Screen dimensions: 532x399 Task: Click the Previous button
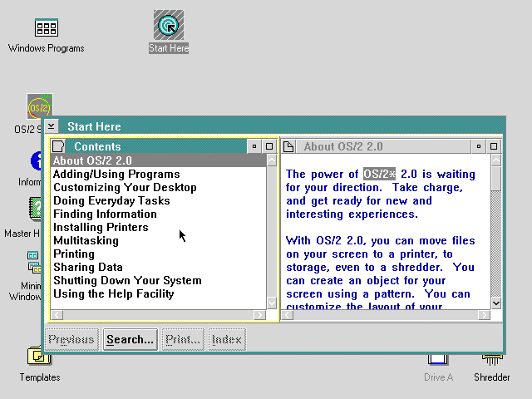tap(71, 339)
